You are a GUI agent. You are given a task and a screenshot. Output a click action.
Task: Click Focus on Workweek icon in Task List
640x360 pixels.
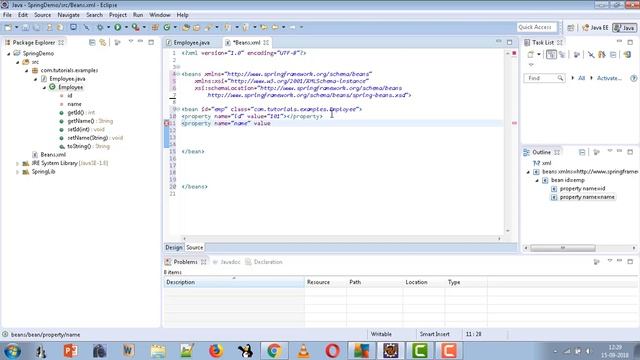[x=576, y=55]
